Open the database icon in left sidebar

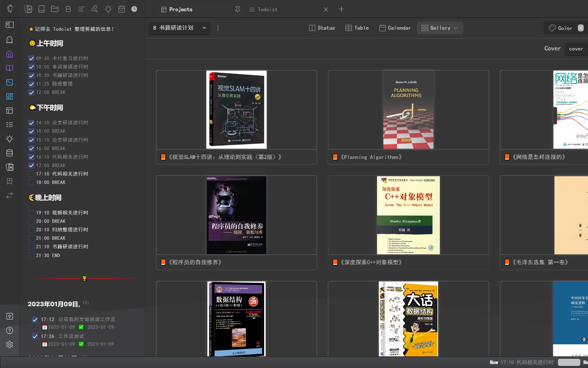click(x=10, y=153)
